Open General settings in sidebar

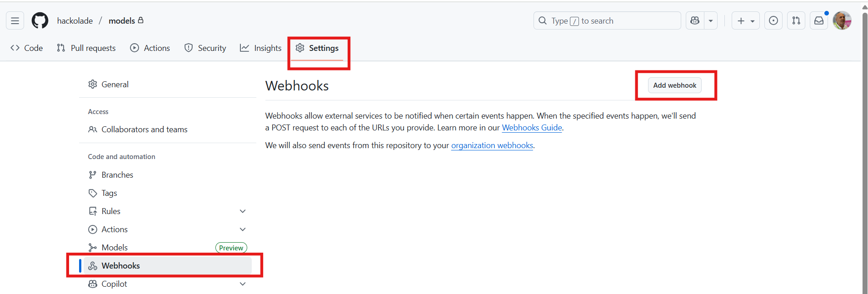tap(167, 85)
